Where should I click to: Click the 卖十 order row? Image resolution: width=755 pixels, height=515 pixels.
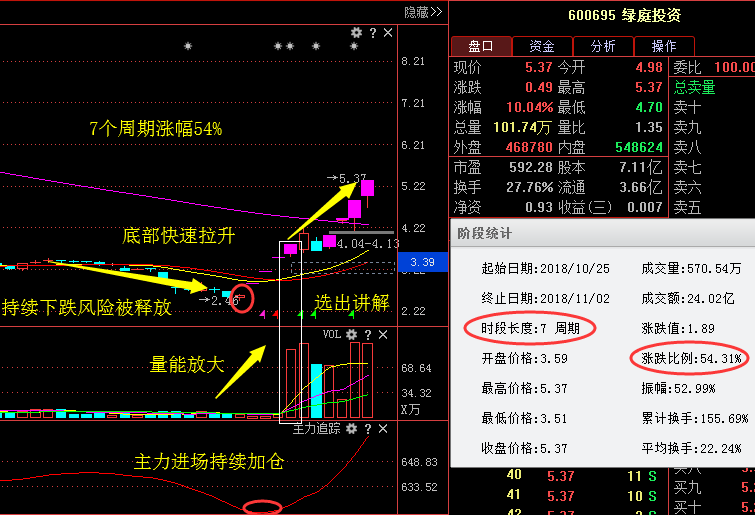[713, 107]
